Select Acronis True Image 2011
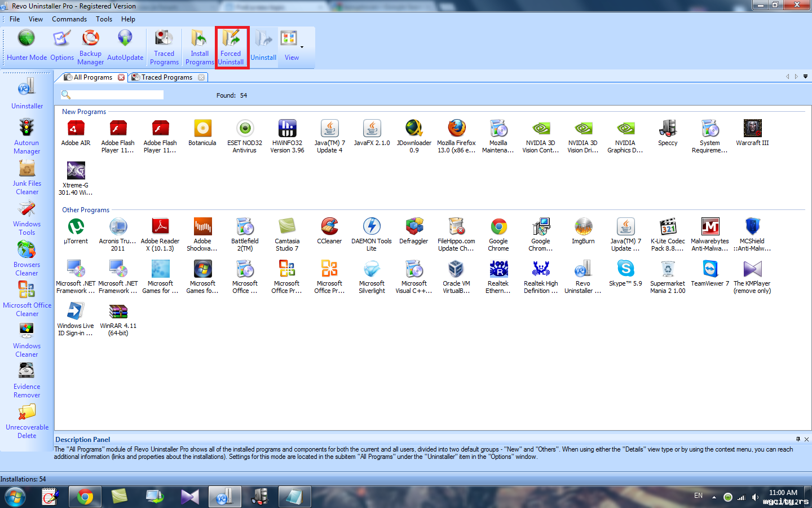This screenshot has width=812, height=508. [118, 235]
